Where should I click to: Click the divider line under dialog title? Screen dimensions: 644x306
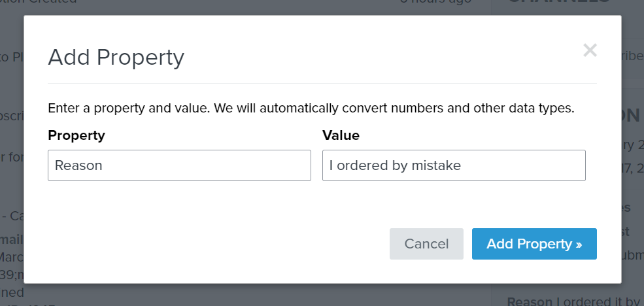[322, 84]
